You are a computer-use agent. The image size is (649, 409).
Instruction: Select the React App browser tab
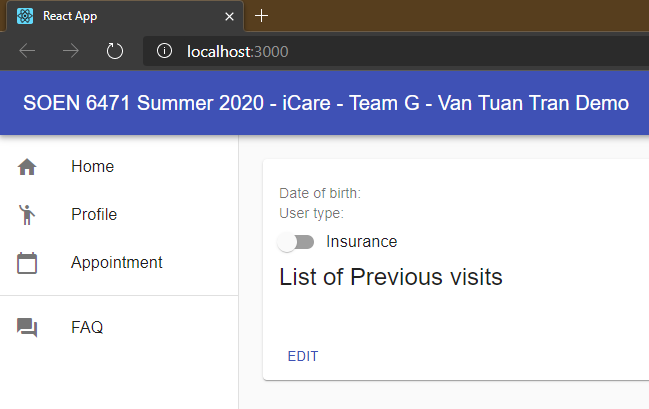(124, 16)
